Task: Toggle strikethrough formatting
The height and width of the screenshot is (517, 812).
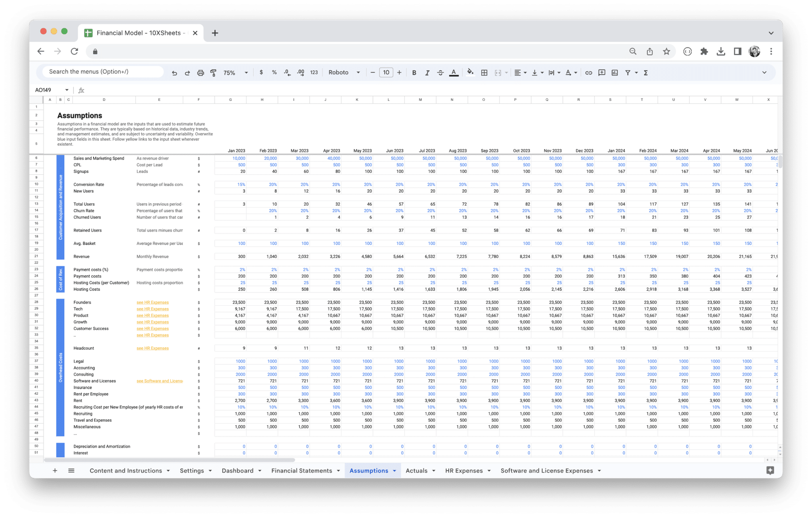Action: (440, 73)
